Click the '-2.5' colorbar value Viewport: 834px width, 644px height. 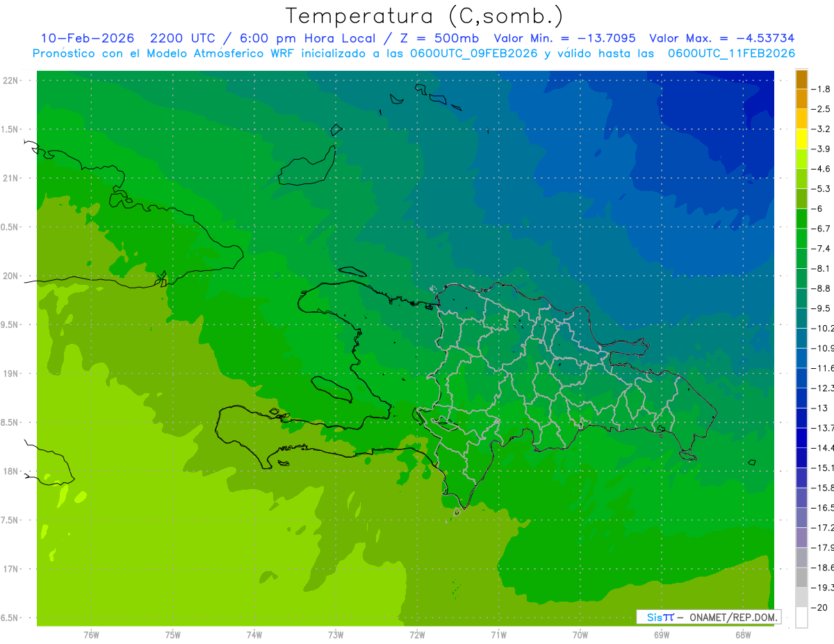tap(821, 109)
